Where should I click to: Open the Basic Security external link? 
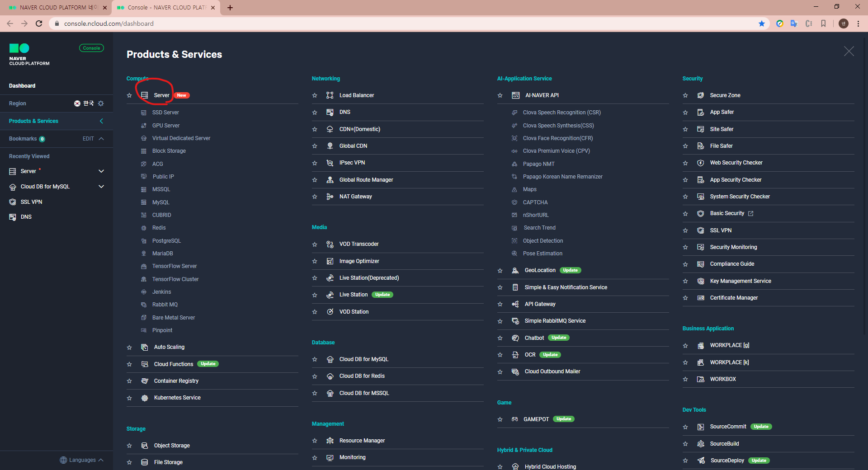coord(750,213)
